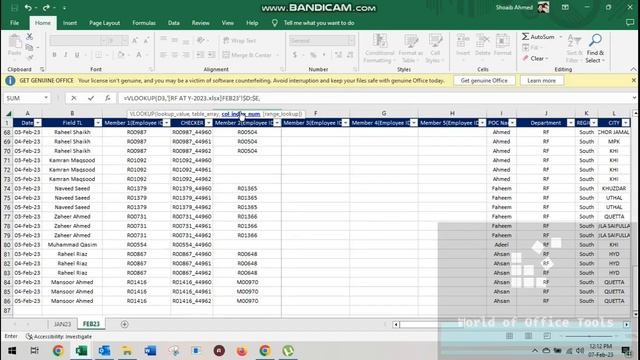
Task: Switch to the Review tab
Action: tap(200, 23)
